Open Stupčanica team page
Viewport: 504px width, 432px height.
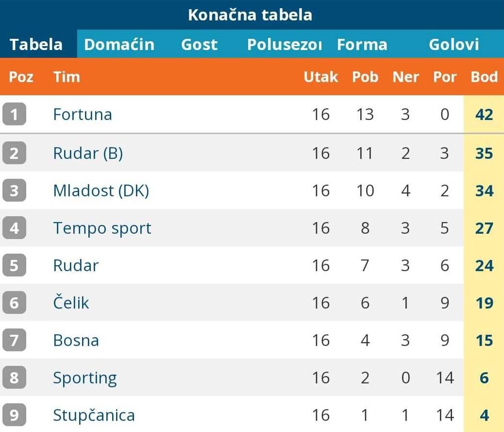(x=94, y=415)
